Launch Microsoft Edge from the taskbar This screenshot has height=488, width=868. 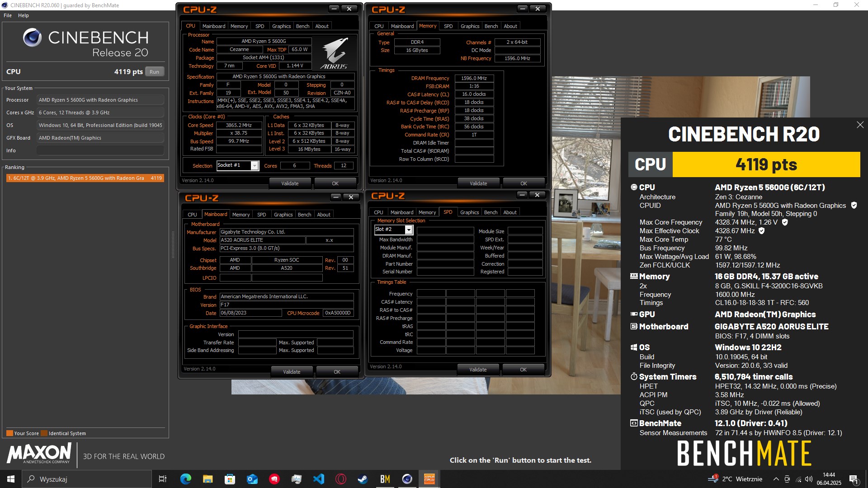pyautogui.click(x=185, y=479)
